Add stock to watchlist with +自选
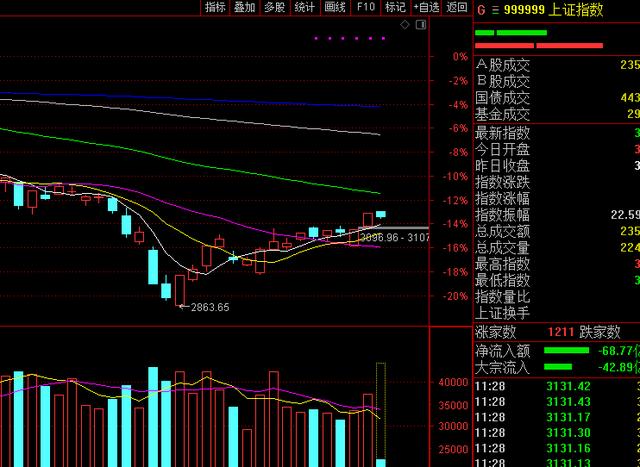640x467 pixels. pos(427,7)
